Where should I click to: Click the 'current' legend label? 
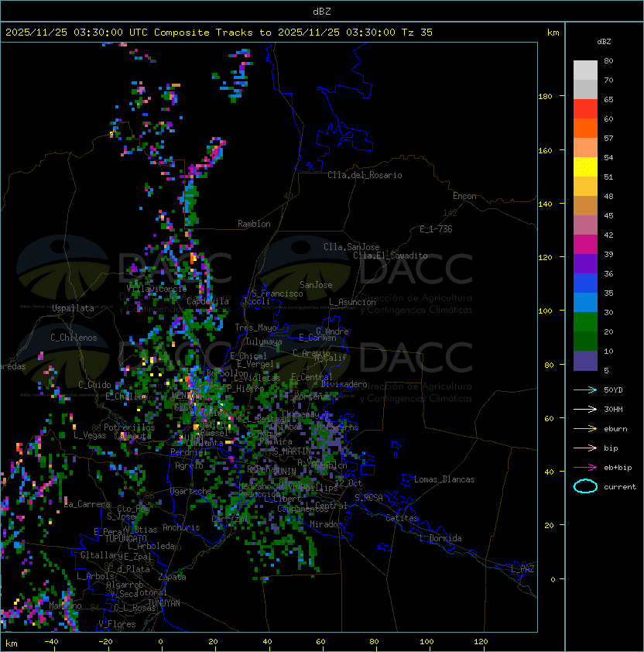point(620,487)
